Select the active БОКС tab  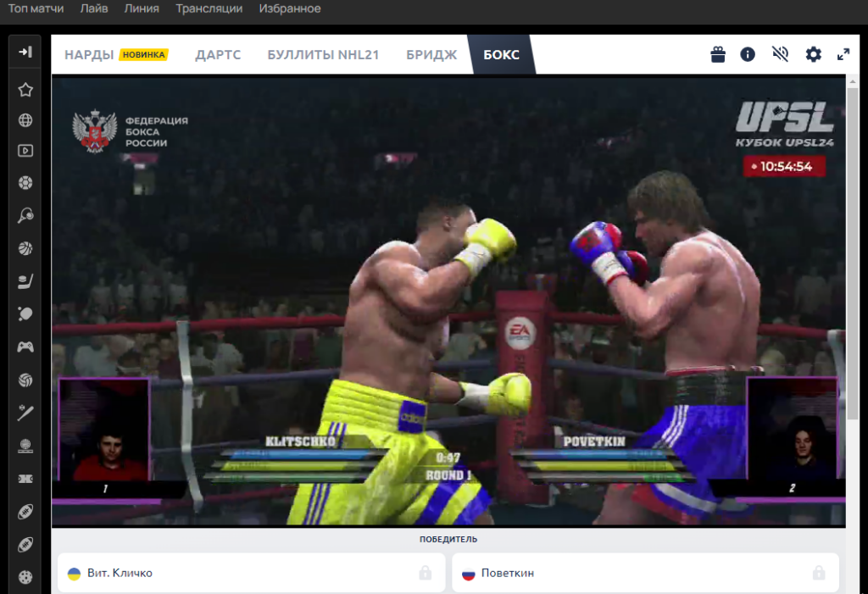click(x=501, y=55)
